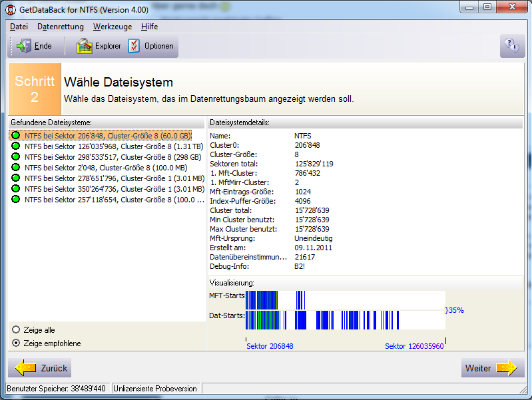This screenshot has height=400, width=532.
Task: Click the Benutzter Speicher status bar entry
Action: 57,389
